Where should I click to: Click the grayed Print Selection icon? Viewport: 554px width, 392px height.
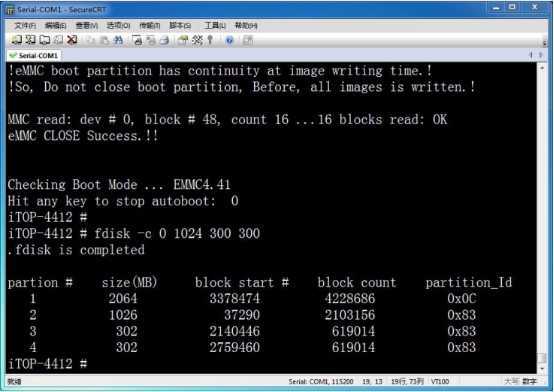151,40
